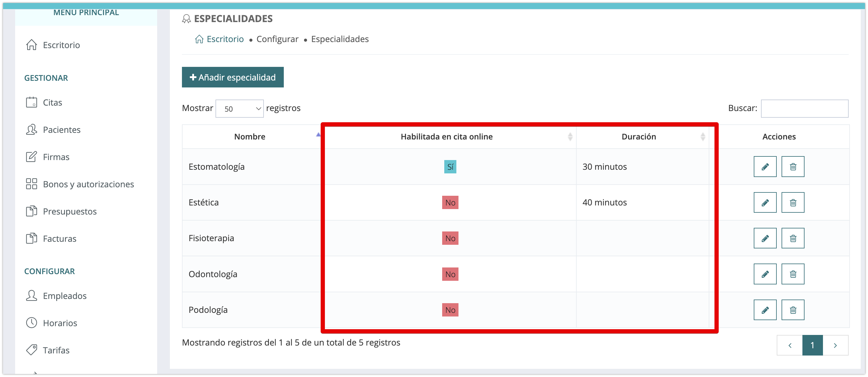
Task: Click the trash icon for Odontología
Action: (792, 274)
